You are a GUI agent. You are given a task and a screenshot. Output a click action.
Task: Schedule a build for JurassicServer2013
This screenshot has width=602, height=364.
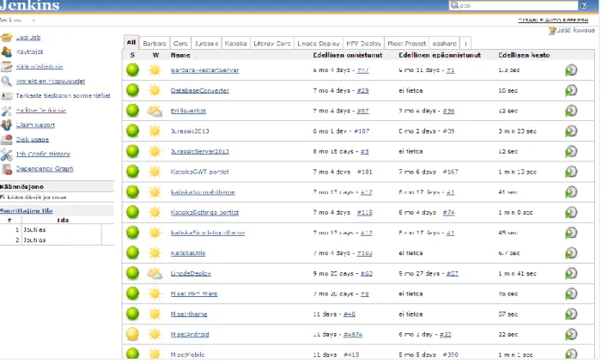pyautogui.click(x=571, y=152)
